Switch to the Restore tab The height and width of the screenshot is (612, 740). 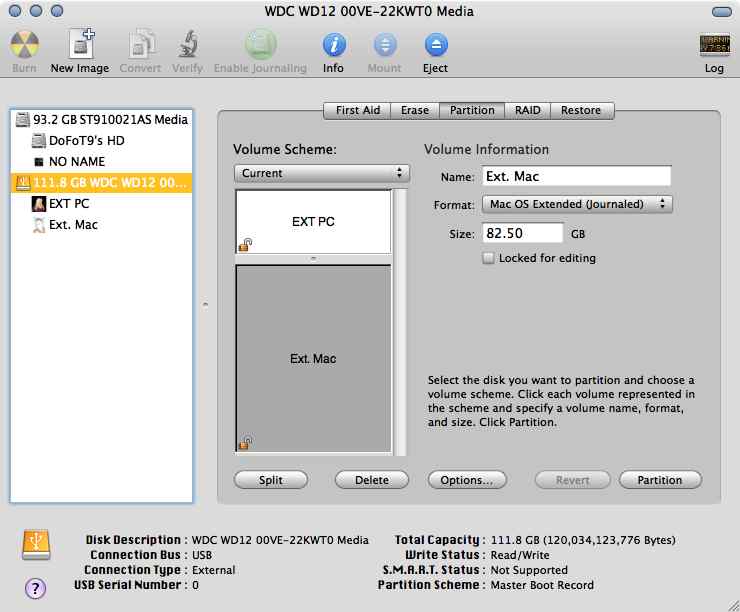(x=582, y=110)
